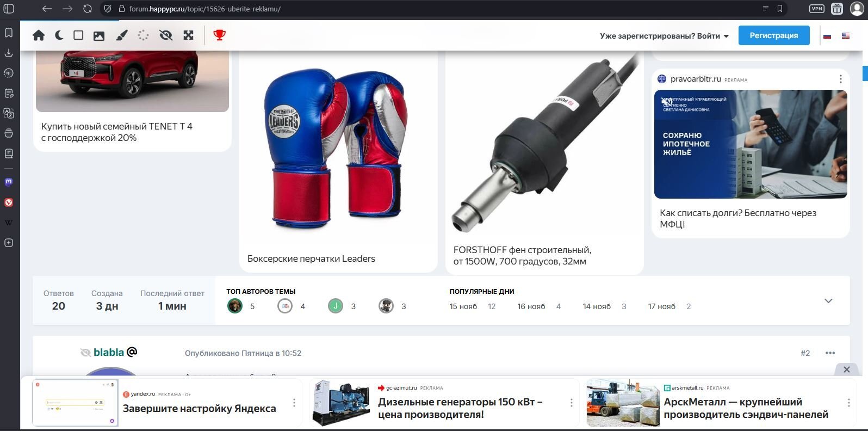Expand the topic statistics chevron
Image resolution: width=868 pixels, height=431 pixels.
[x=828, y=301]
